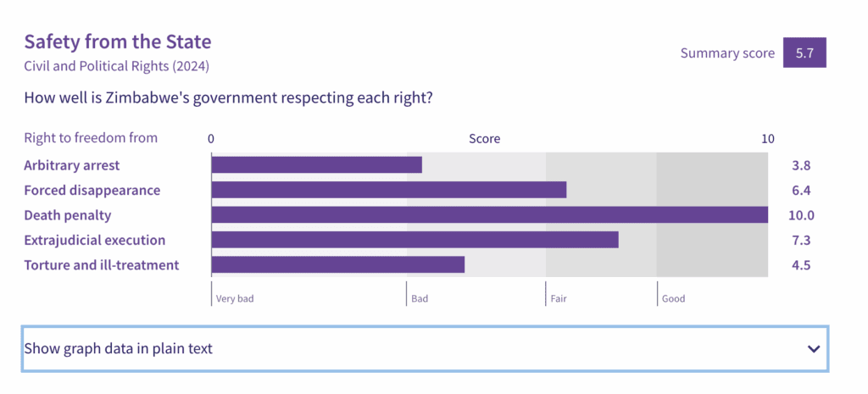Click the Death penalty bar
This screenshot has width=868, height=394.
(x=489, y=215)
